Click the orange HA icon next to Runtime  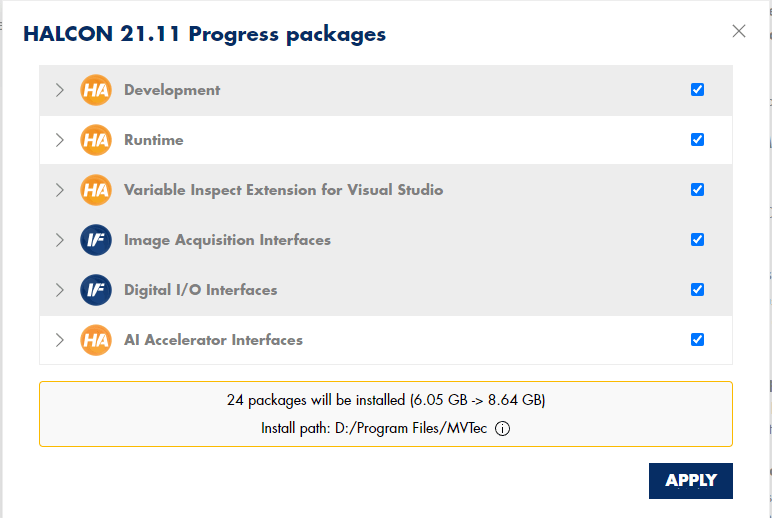pos(96,140)
